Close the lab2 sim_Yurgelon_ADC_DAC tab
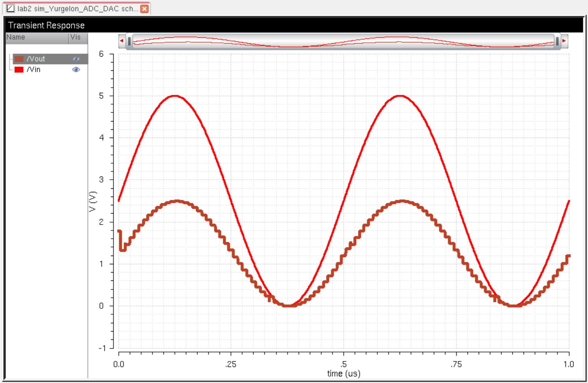Viewport: 588px width, 383px height. point(144,9)
